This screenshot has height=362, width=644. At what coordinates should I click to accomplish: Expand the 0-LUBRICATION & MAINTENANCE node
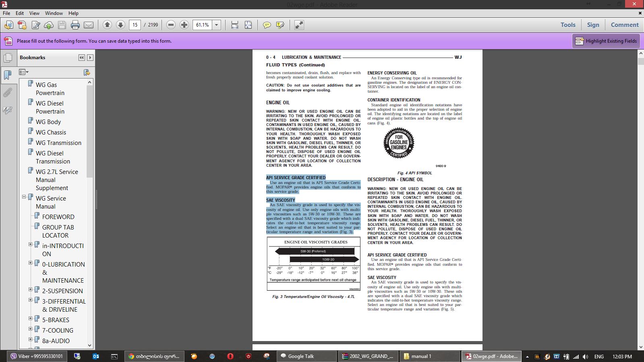(31, 263)
